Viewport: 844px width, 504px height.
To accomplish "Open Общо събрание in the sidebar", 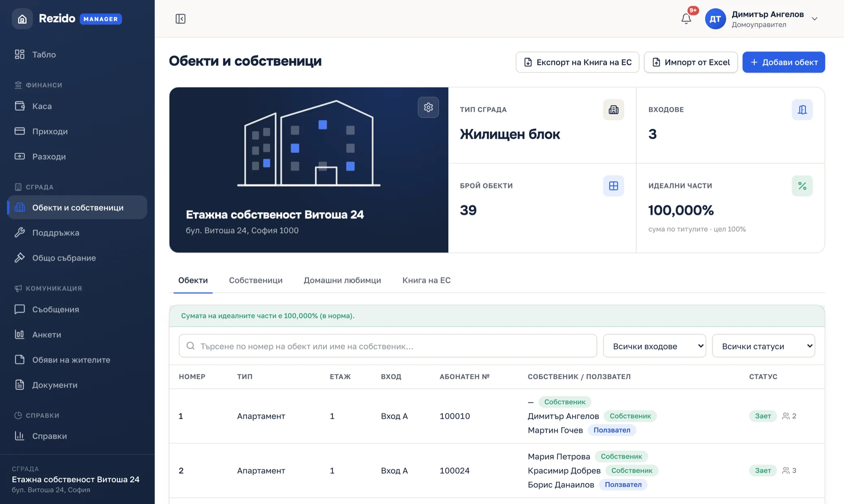I will [x=77, y=258].
